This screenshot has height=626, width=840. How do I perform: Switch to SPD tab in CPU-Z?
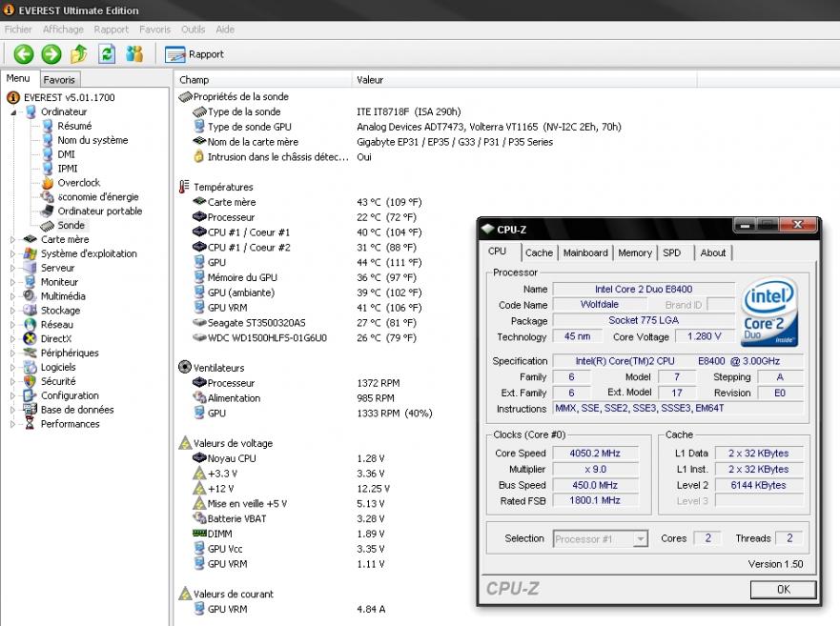(x=672, y=252)
